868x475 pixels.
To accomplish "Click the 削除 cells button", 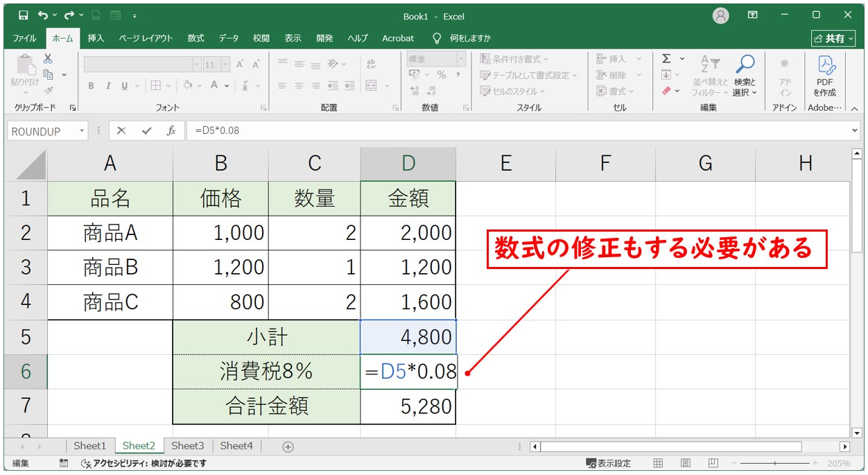I will [x=618, y=75].
